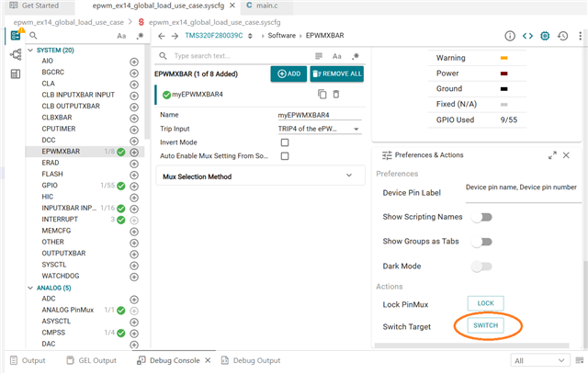Image resolution: width=588 pixels, height=374 pixels.
Task: Click the Type search text field
Action: [x=240, y=56]
